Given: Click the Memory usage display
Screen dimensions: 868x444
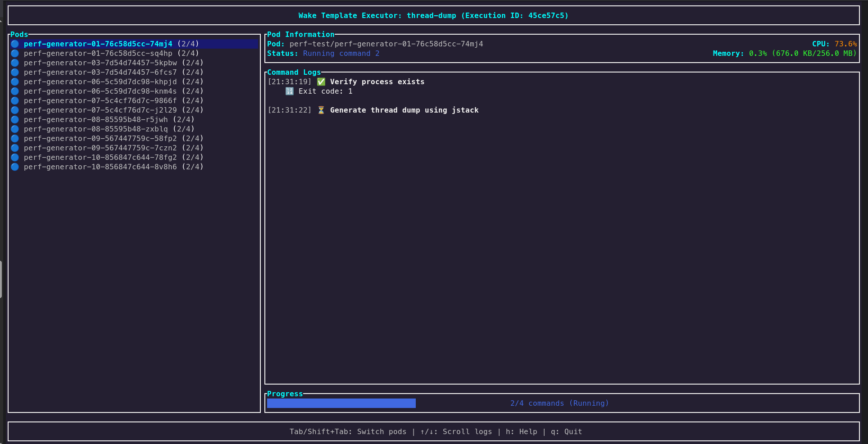Looking at the screenshot, I should (x=784, y=53).
